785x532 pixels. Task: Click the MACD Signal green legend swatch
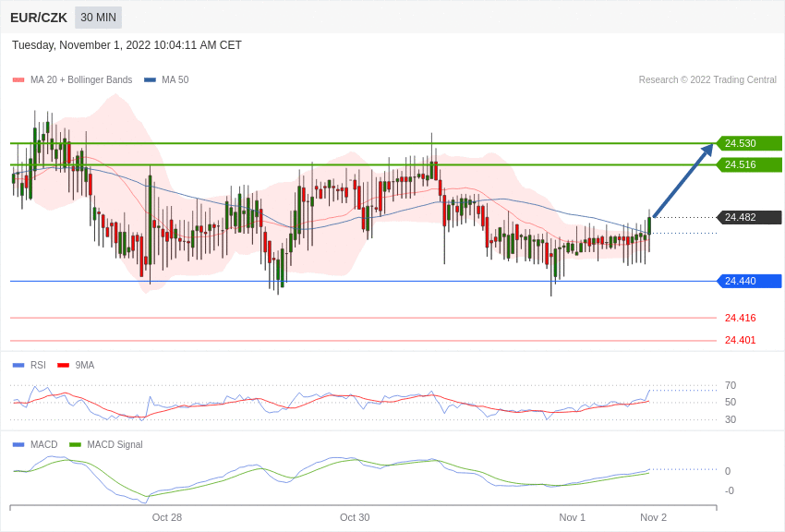75,444
